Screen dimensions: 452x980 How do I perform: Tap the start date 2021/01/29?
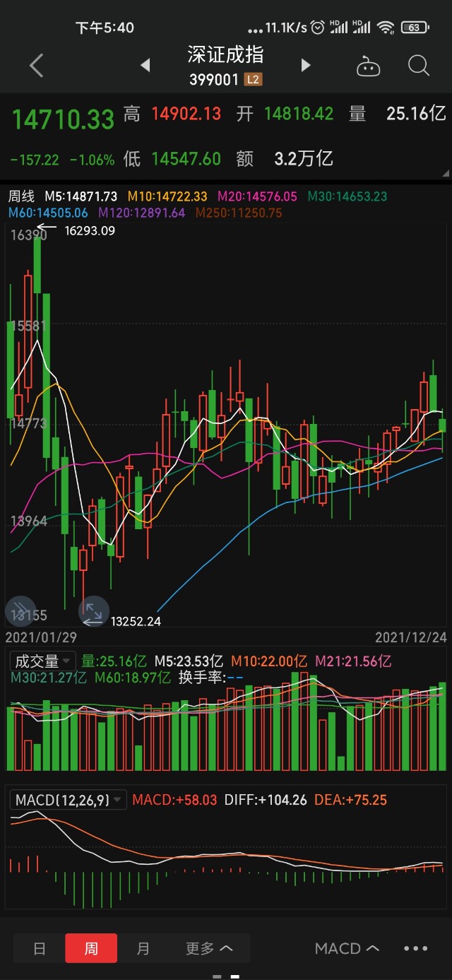[x=41, y=637]
